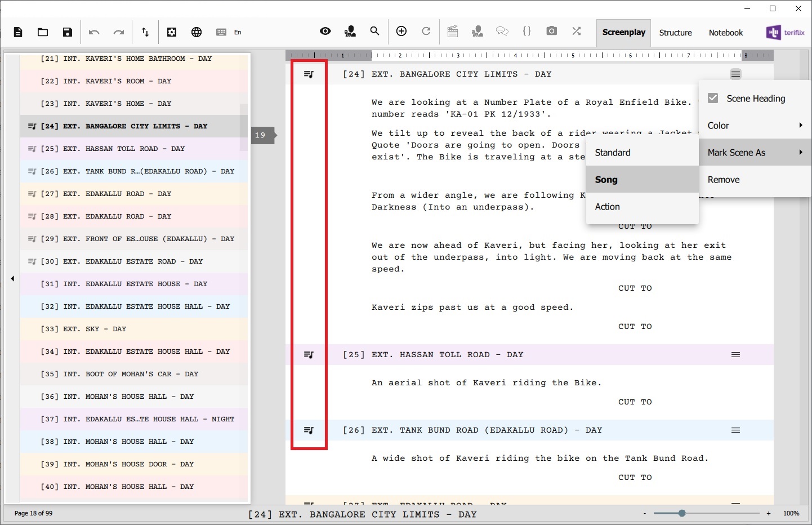Screen dimensions: 812x525
Task: Redo the last undone edit
Action: click(x=119, y=32)
